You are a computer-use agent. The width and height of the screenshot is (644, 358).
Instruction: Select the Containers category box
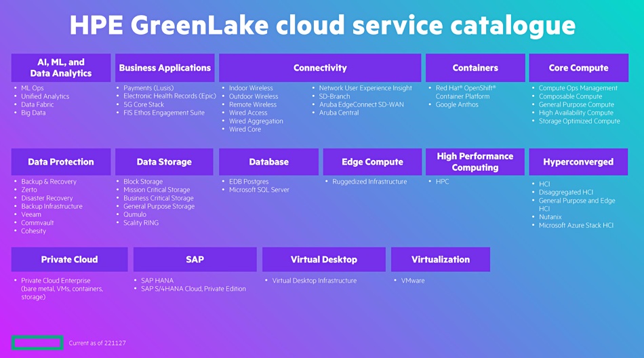(x=475, y=68)
